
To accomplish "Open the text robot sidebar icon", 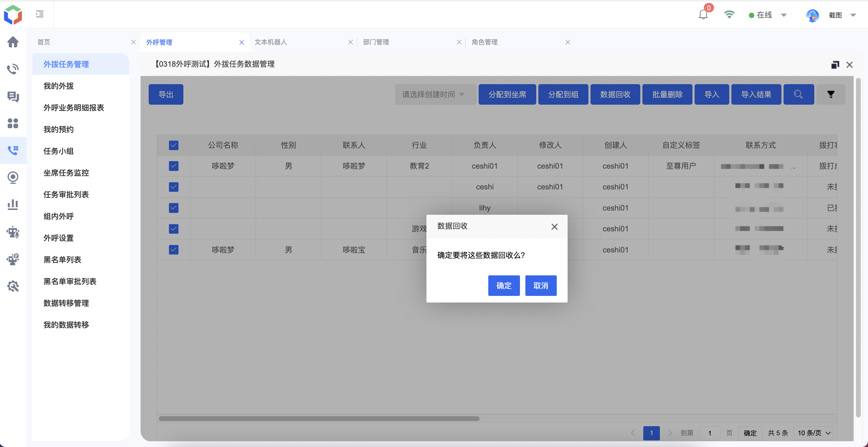I will coord(13,259).
